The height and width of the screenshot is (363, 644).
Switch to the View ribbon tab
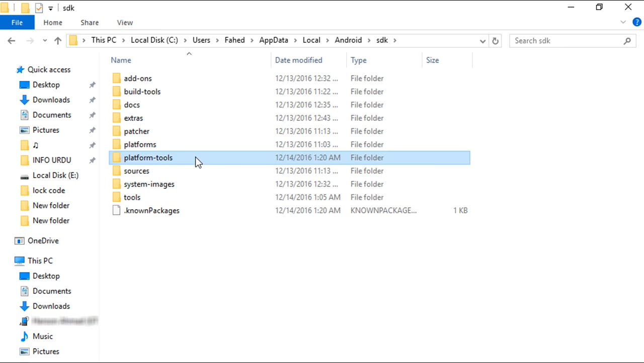[x=125, y=23]
